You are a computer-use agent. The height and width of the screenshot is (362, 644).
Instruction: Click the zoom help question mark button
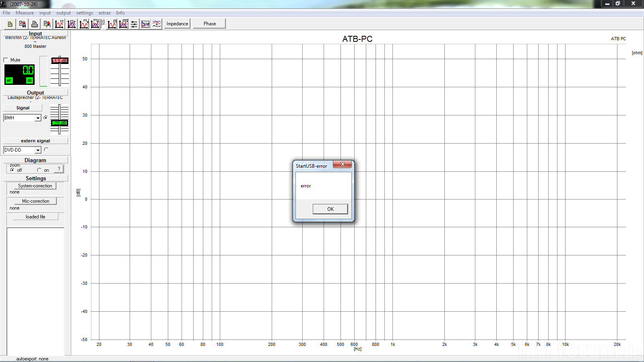pyautogui.click(x=59, y=169)
